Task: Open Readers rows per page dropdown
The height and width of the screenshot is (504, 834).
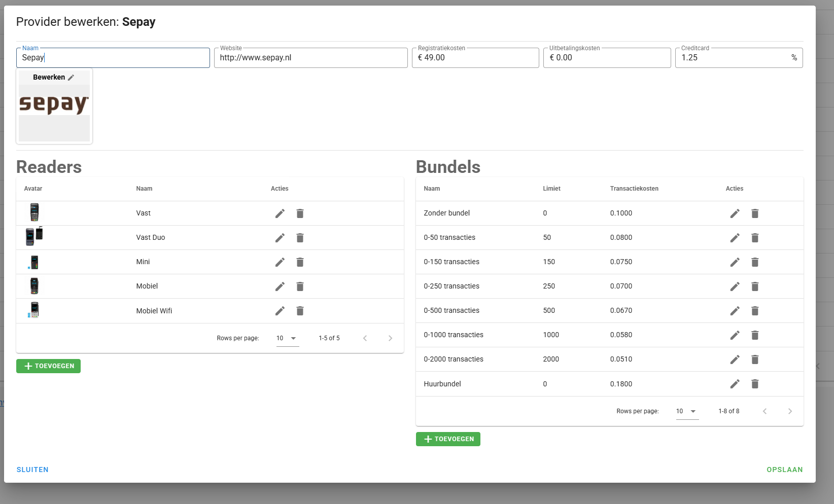Action: point(288,338)
